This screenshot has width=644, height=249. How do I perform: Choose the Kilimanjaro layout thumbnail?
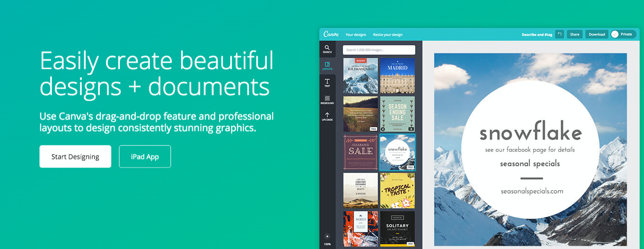[360, 76]
